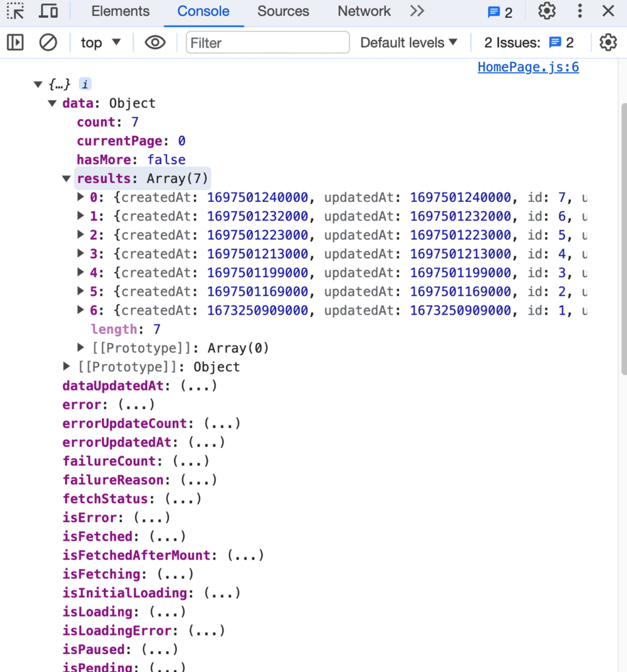Switch to the Sources tab
This screenshot has height=672, width=627.
[283, 11]
